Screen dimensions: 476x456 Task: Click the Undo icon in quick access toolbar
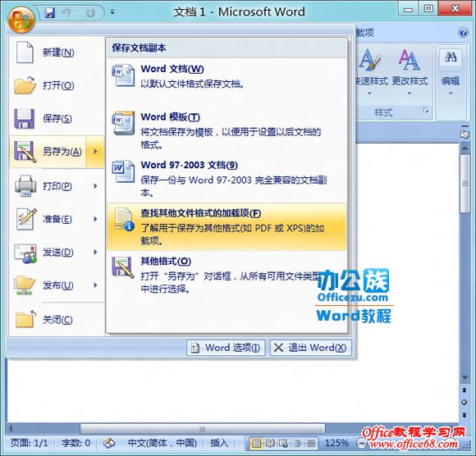(66, 13)
